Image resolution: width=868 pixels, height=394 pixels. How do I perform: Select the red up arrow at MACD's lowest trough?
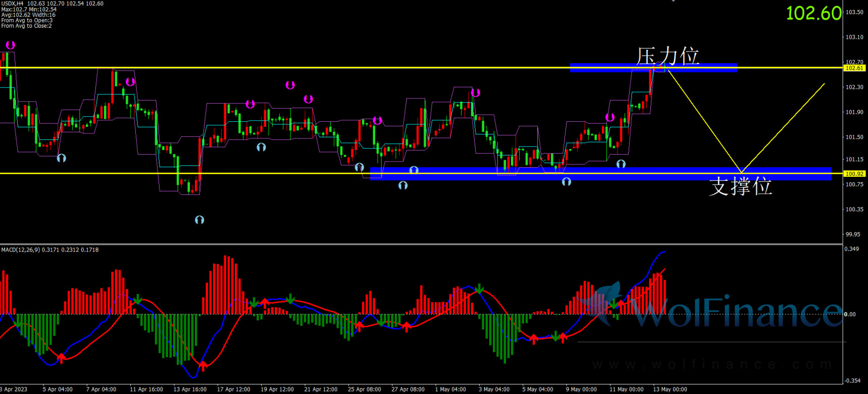(203, 365)
